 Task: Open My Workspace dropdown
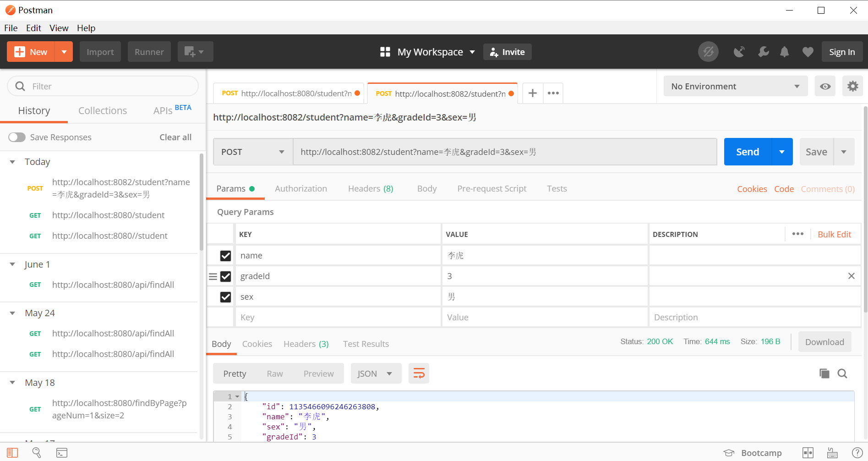point(436,52)
